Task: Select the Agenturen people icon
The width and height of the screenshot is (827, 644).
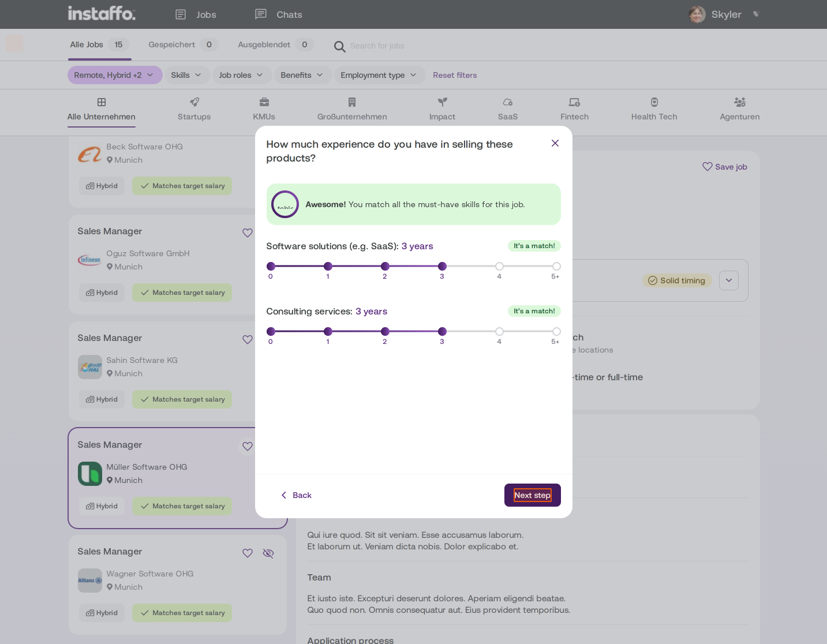Action: pos(740,102)
